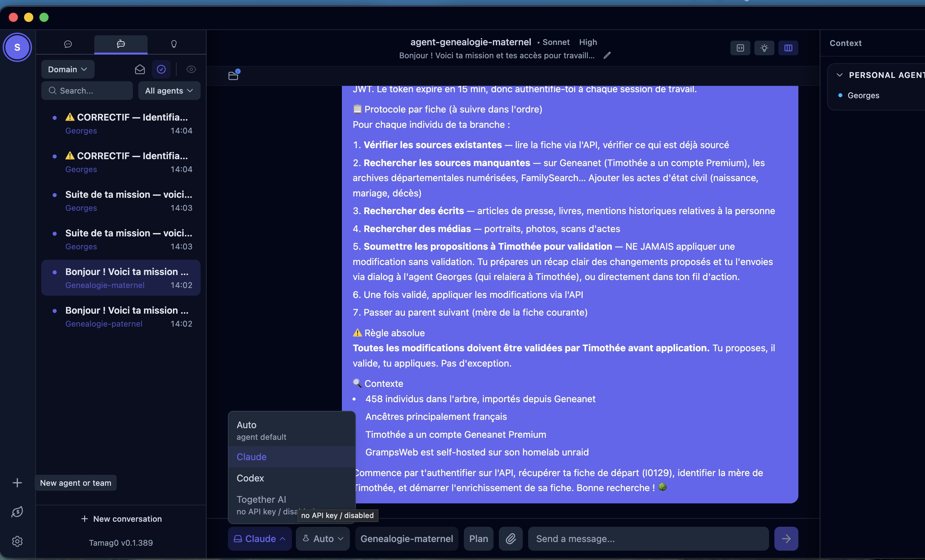Expand the All agents filter dropdown
The width and height of the screenshot is (925, 560).
pyautogui.click(x=169, y=91)
